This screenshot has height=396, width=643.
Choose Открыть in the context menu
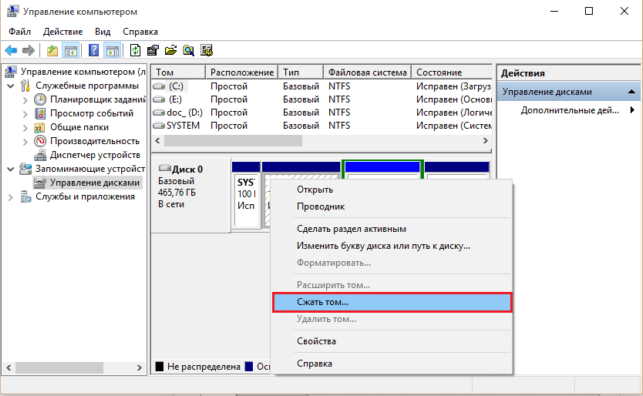[x=392, y=189]
